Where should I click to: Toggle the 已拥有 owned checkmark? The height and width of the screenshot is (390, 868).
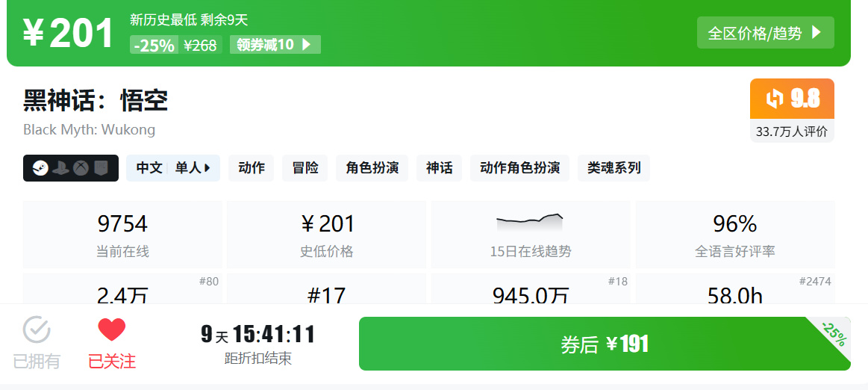[x=37, y=330]
